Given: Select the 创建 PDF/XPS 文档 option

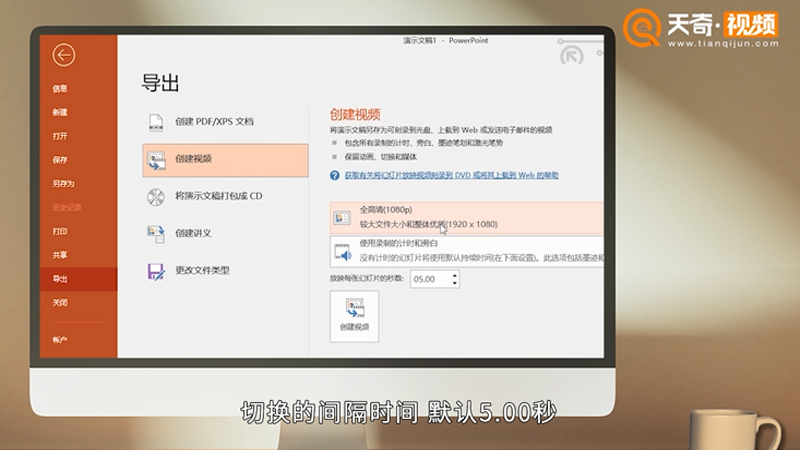Looking at the screenshot, I should [x=225, y=122].
